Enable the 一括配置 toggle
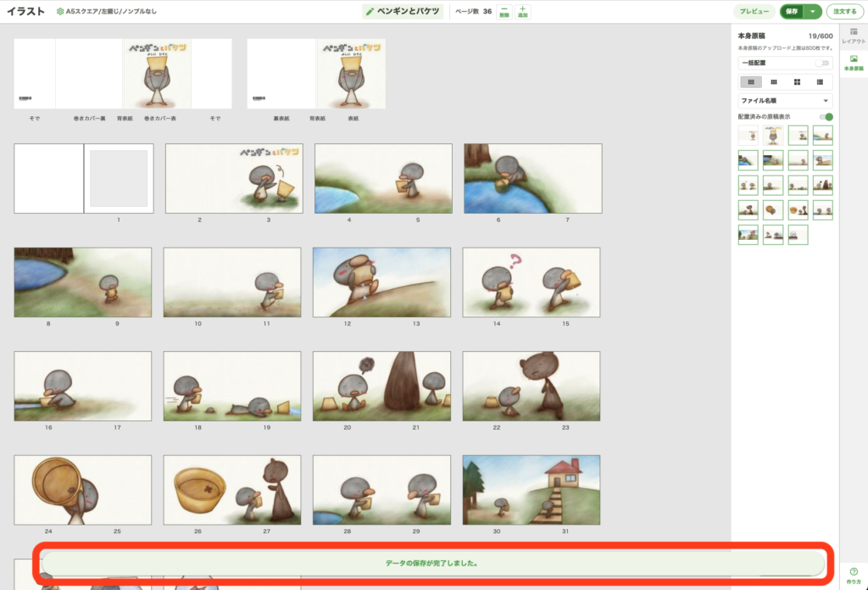Image resolution: width=868 pixels, height=590 pixels. click(822, 64)
